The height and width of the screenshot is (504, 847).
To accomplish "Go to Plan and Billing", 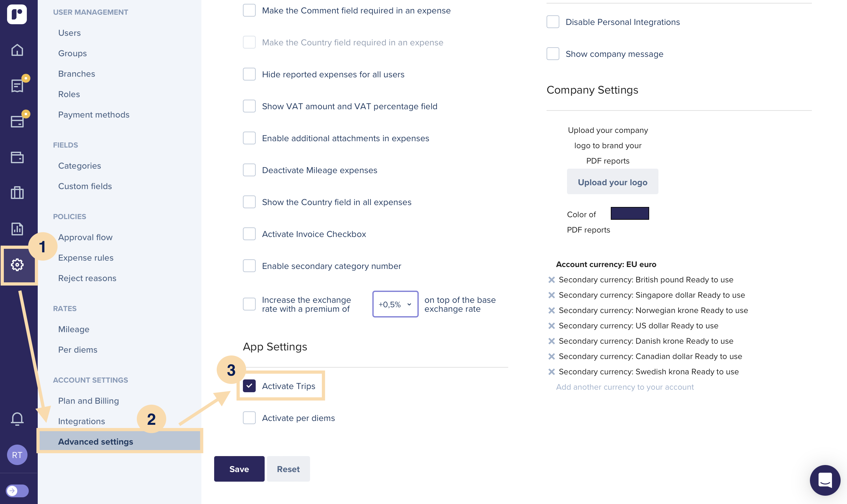I will 88,401.
